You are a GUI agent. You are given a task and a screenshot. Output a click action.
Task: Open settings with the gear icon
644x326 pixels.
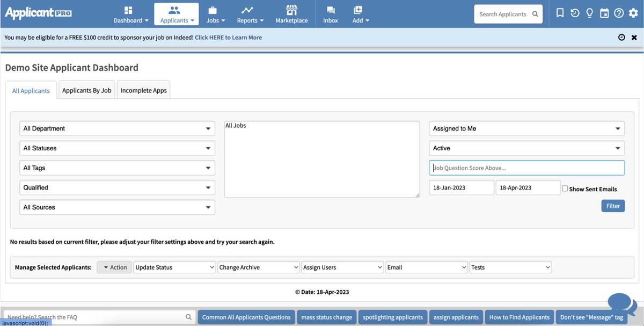click(633, 12)
